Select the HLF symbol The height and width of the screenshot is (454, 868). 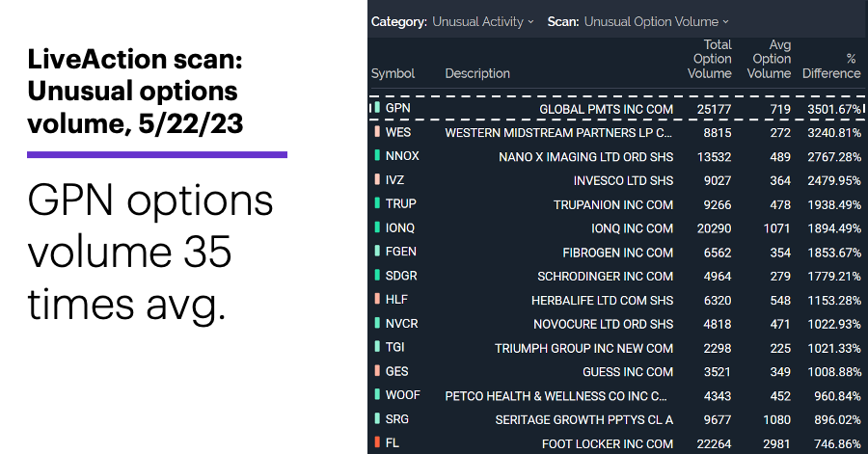pyautogui.click(x=396, y=299)
